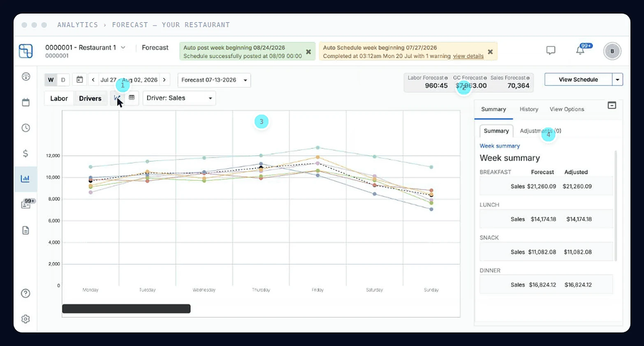This screenshot has width=644, height=346.
Task: Click the summary panel vertical scrollbar
Action: [616, 206]
